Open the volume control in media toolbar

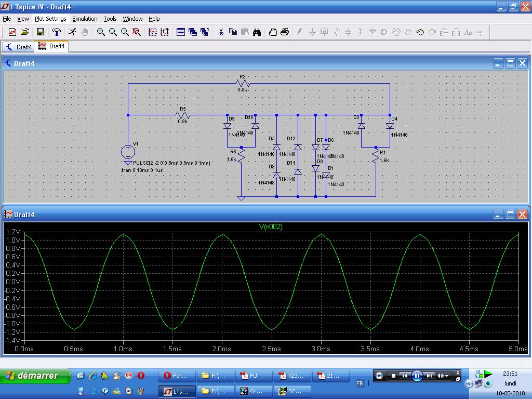click(442, 376)
